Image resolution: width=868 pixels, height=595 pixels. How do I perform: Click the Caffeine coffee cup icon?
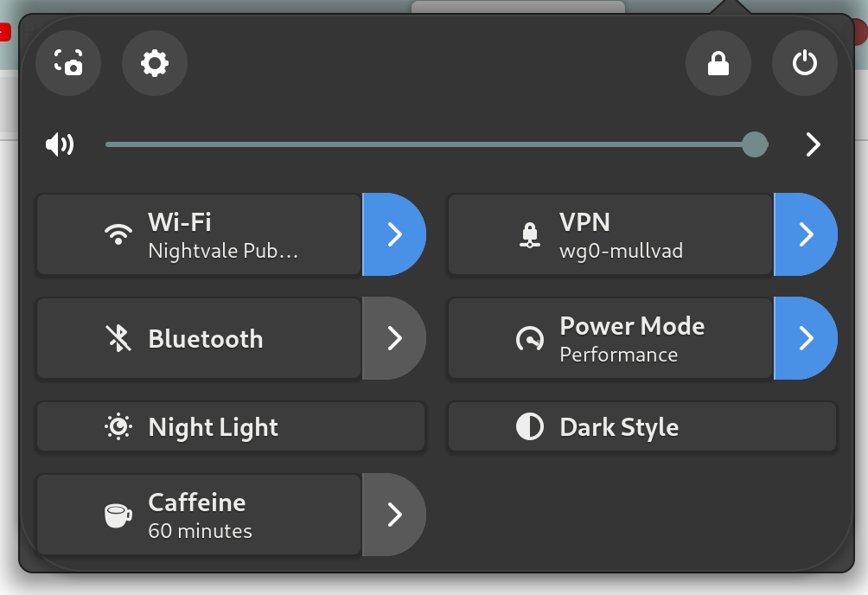(118, 515)
